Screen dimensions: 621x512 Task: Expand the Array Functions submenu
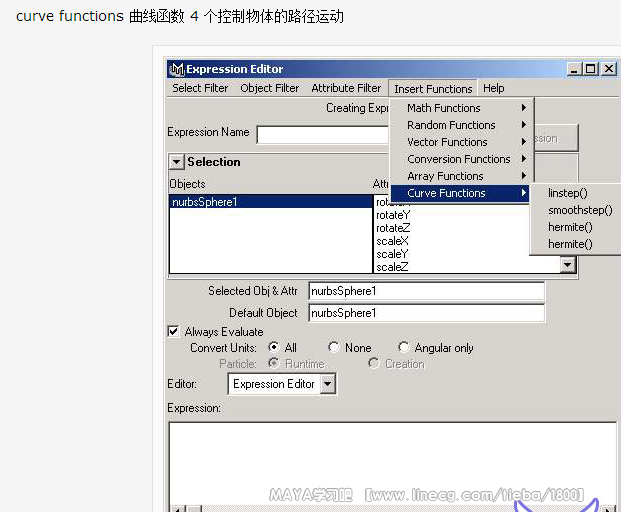pyautogui.click(x=462, y=176)
